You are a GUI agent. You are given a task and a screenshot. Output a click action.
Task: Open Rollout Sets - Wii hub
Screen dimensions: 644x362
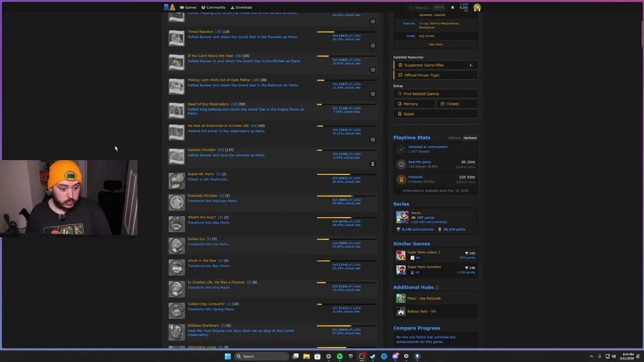point(422,311)
